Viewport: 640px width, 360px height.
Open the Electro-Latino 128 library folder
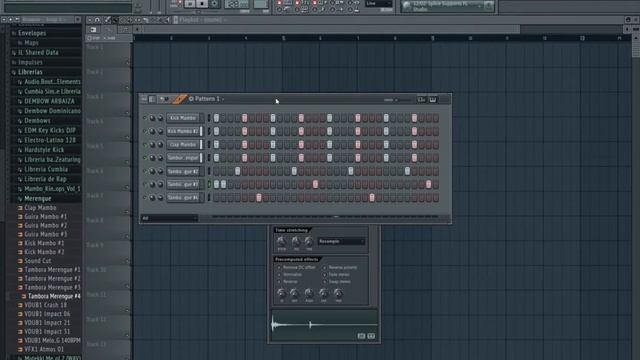click(x=50, y=140)
